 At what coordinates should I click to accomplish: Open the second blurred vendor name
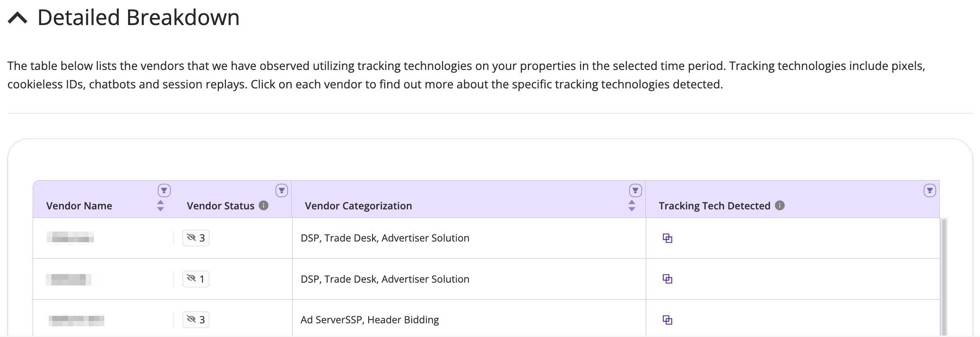[69, 279]
